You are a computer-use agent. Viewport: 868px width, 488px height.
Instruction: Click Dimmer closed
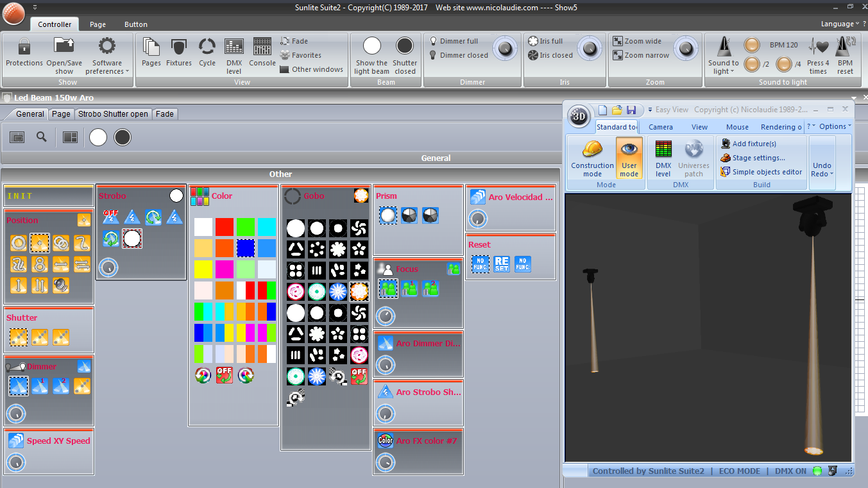[459, 55]
